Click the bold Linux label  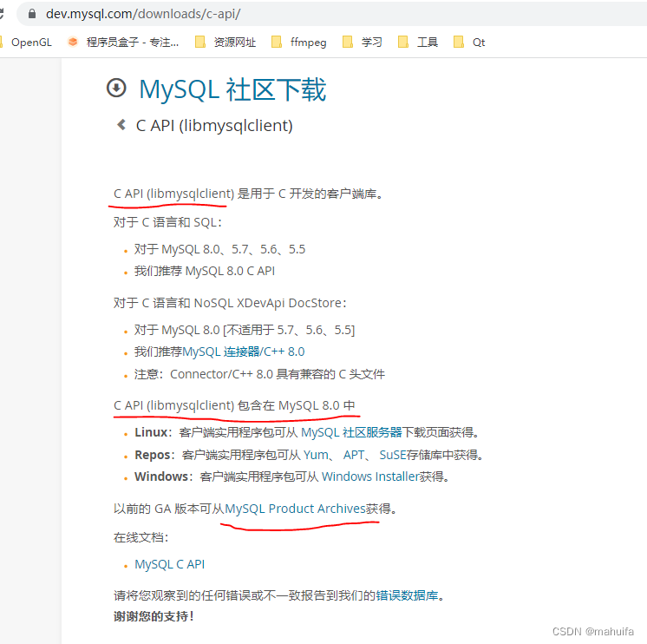pyautogui.click(x=151, y=432)
